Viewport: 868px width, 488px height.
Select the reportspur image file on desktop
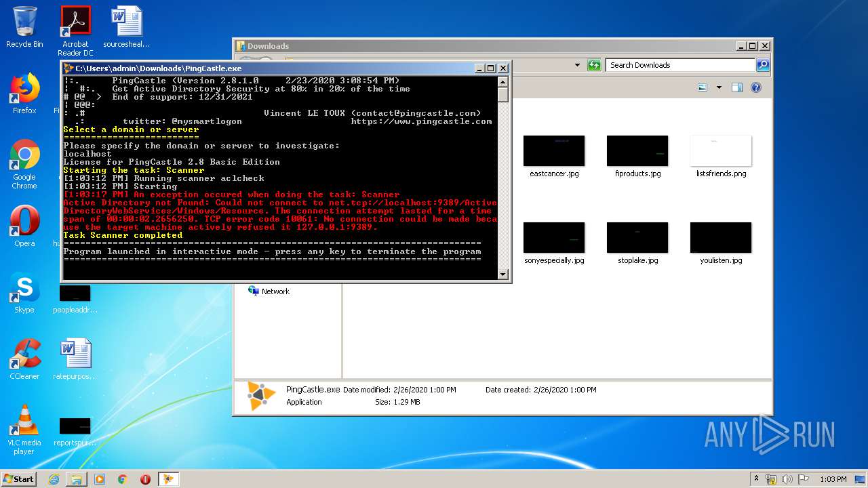click(x=75, y=432)
